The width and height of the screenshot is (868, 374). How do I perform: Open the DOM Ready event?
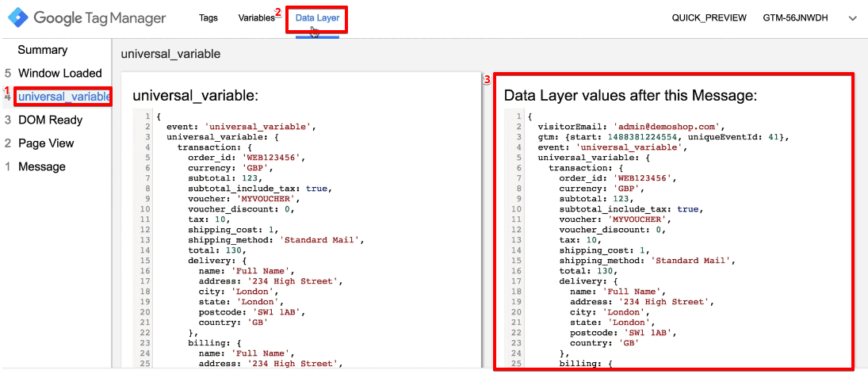[x=50, y=120]
